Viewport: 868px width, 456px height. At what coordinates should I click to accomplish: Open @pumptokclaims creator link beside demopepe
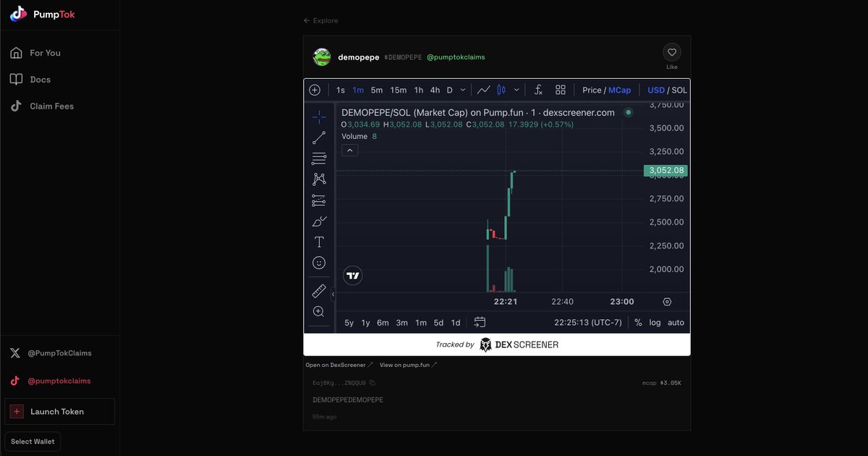pos(456,57)
